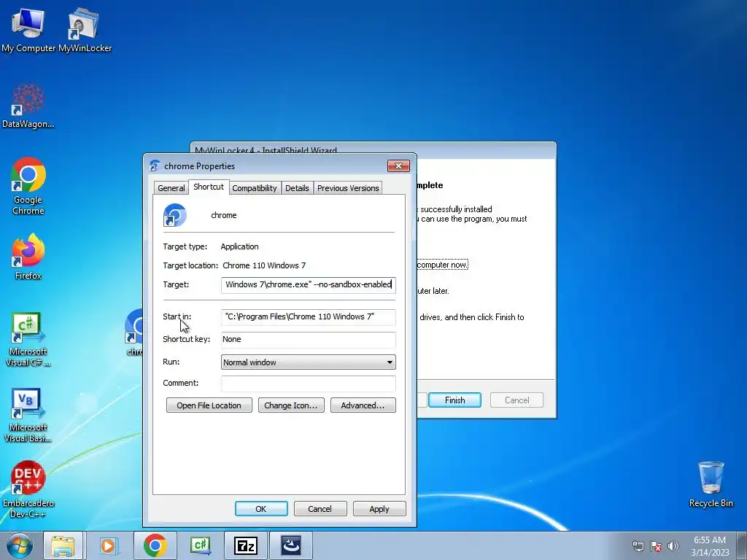Viewport: 747px width, 560px height.
Task: Switch to the General tab
Action: point(171,188)
